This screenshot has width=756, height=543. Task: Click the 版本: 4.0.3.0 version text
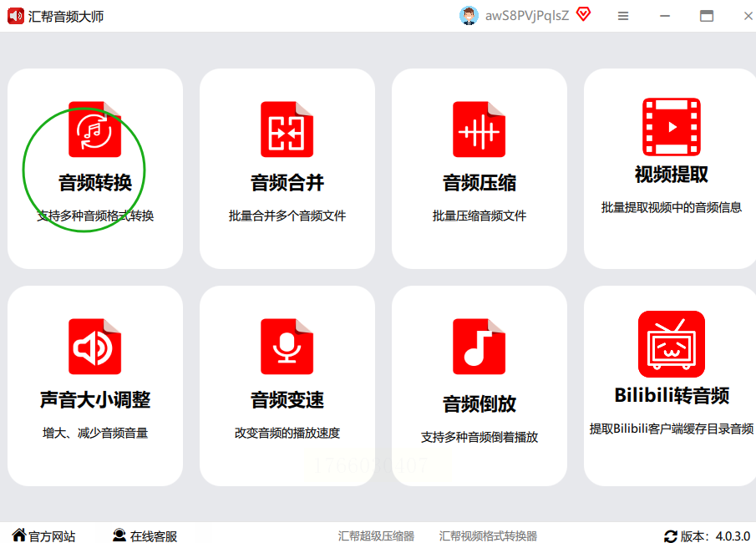[715, 536]
